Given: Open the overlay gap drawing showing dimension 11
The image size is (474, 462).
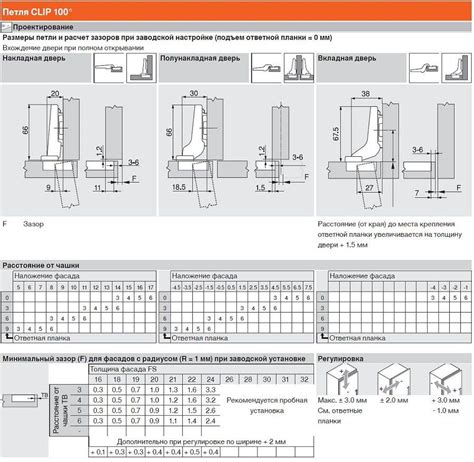Looking at the screenshot, I should pos(112,150).
